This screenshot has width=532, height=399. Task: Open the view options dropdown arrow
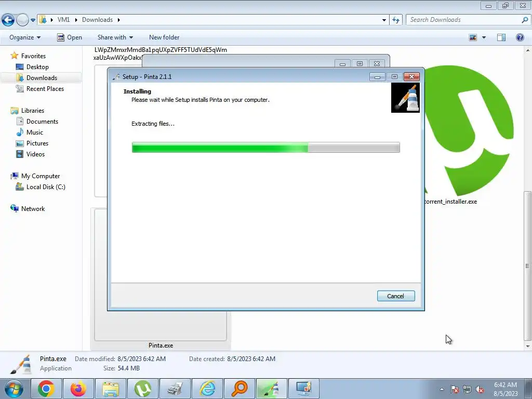tap(484, 37)
